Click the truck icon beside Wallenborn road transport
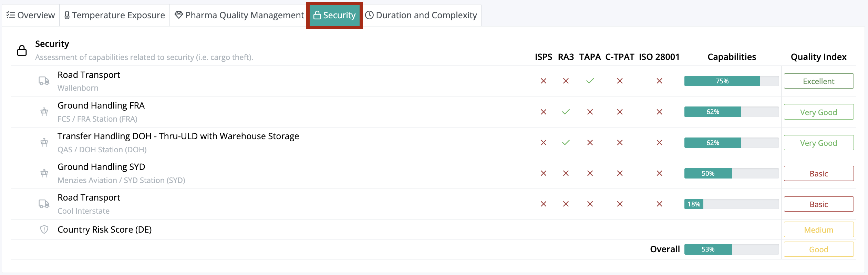Viewport: 868px width, 275px height. pyautogui.click(x=44, y=81)
